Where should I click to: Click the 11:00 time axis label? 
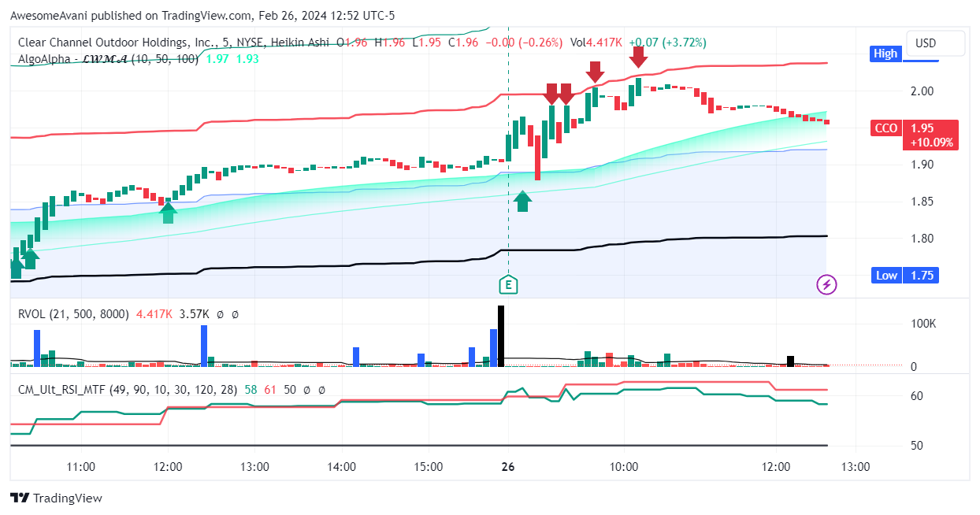click(81, 466)
